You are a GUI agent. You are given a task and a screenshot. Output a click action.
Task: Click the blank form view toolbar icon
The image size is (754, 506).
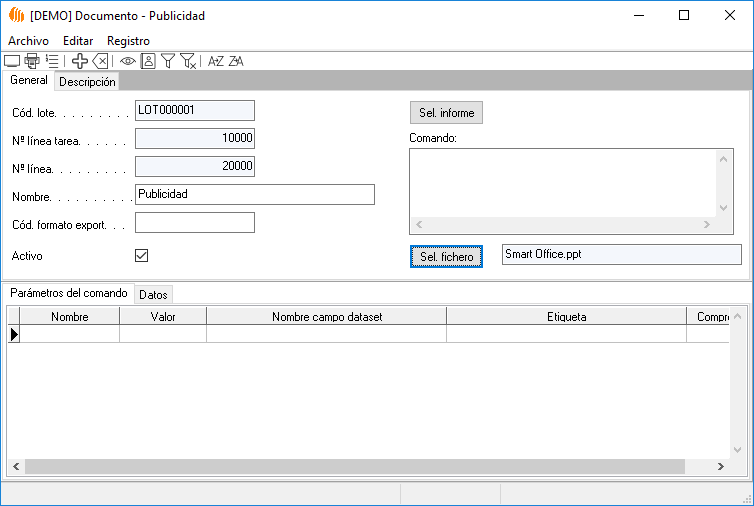pyautogui.click(x=12, y=61)
